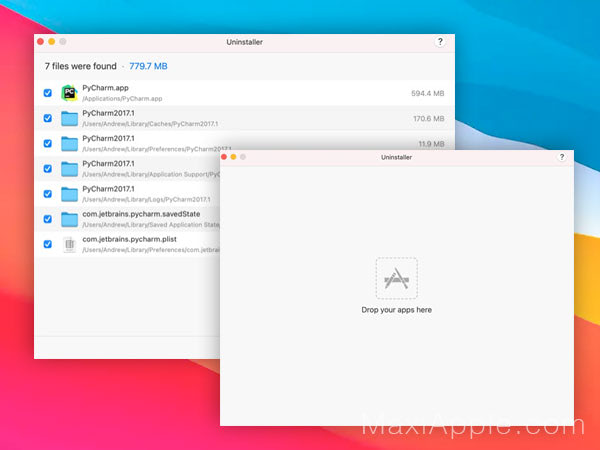Image resolution: width=600 pixels, height=450 pixels.
Task: Select the PyCharm.app file name
Action: [105, 88]
